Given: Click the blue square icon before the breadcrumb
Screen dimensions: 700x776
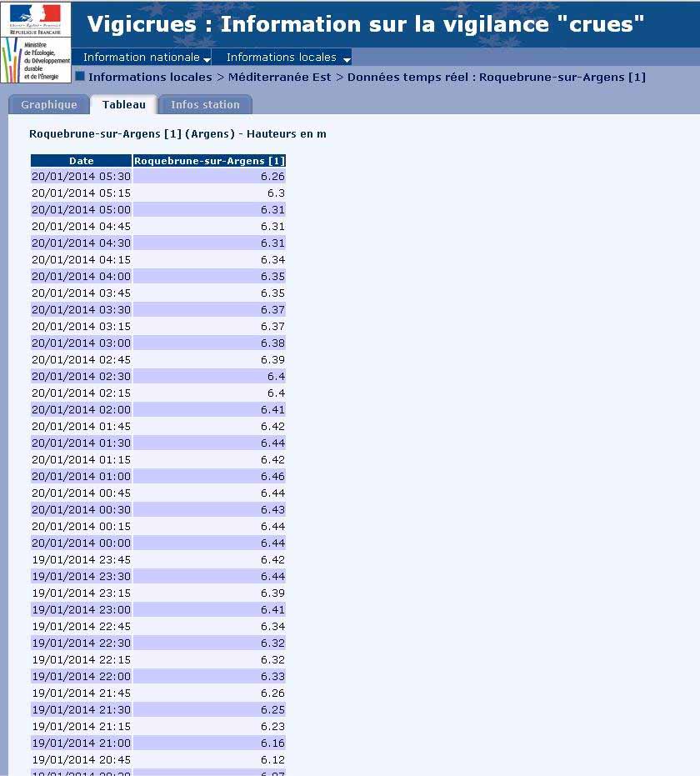Looking at the screenshot, I should point(80,76).
